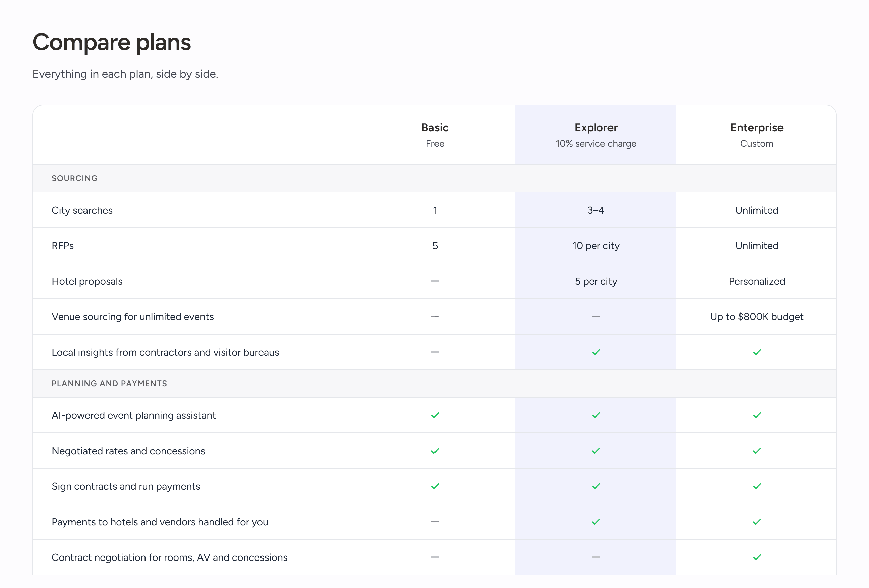Click the 'Up to $800K budget' value
This screenshot has height=588, width=869.
point(757,317)
